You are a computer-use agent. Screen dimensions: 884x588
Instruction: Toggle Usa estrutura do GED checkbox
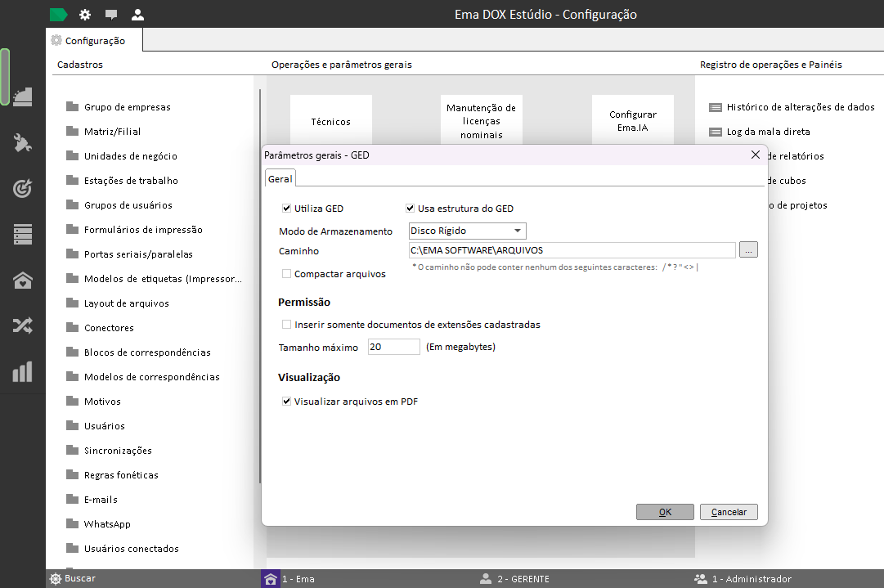click(410, 208)
